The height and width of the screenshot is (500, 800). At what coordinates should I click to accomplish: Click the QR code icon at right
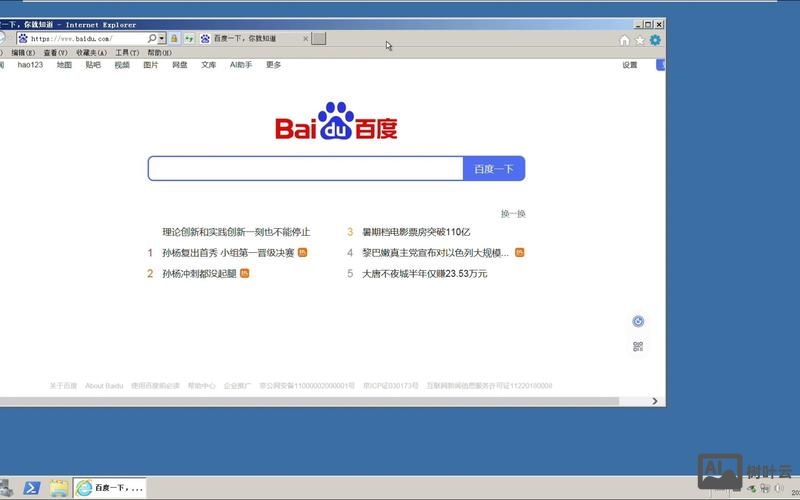(638, 347)
